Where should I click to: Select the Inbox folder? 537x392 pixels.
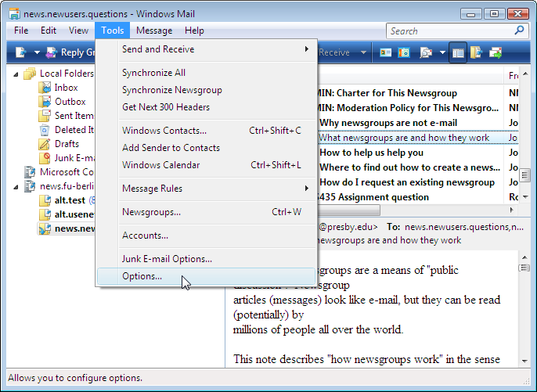(66, 88)
